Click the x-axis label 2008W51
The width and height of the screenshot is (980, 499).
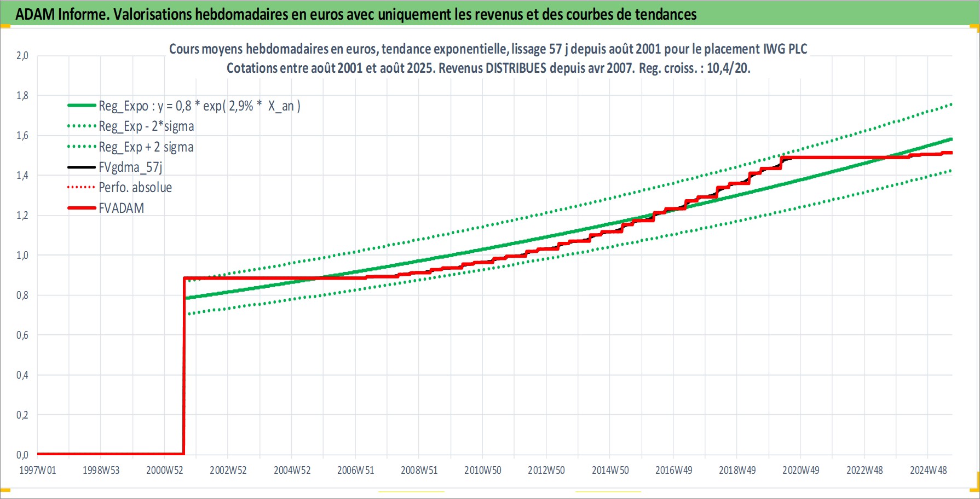coord(419,470)
